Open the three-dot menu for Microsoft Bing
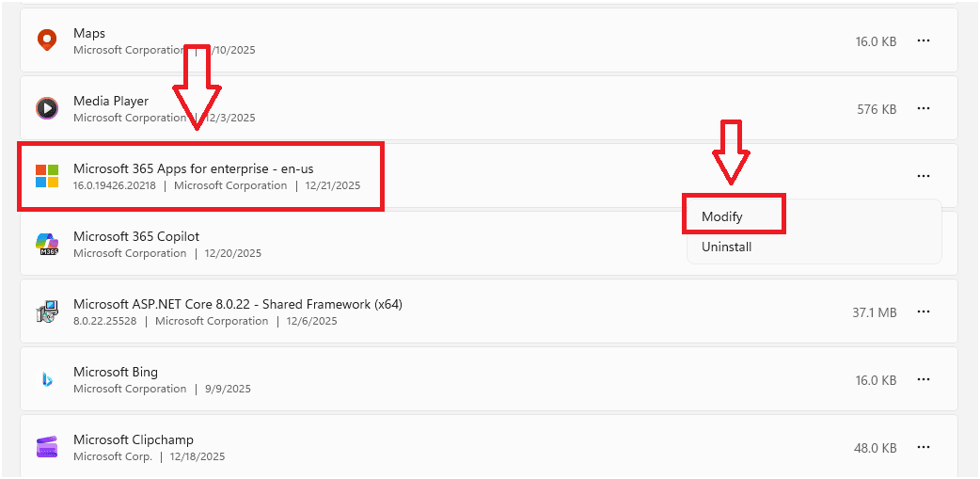The height and width of the screenshot is (479, 980). click(x=924, y=380)
